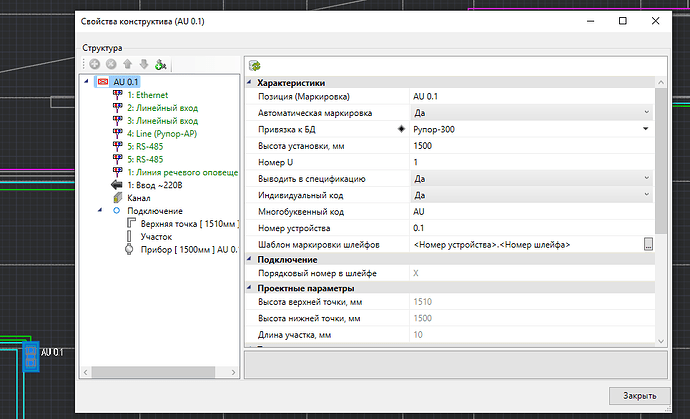Click the Высота установки value field
This screenshot has height=419, width=690.
(530, 145)
